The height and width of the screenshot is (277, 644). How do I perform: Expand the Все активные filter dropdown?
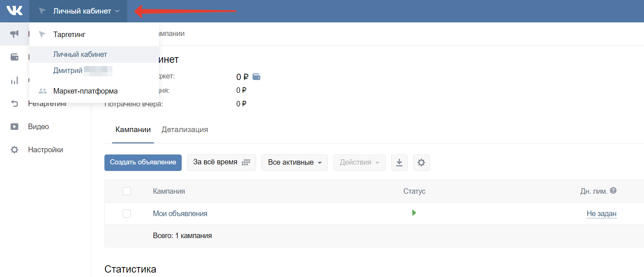pos(295,163)
